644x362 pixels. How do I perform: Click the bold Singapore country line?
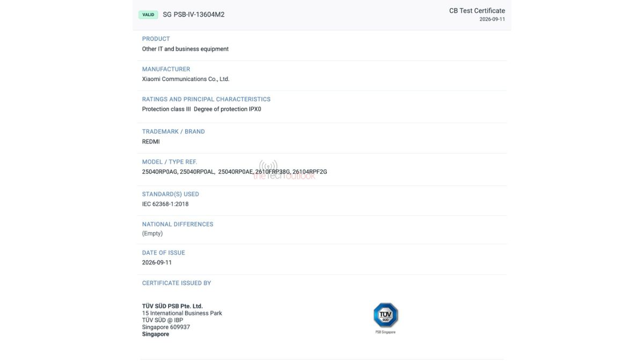tap(156, 334)
